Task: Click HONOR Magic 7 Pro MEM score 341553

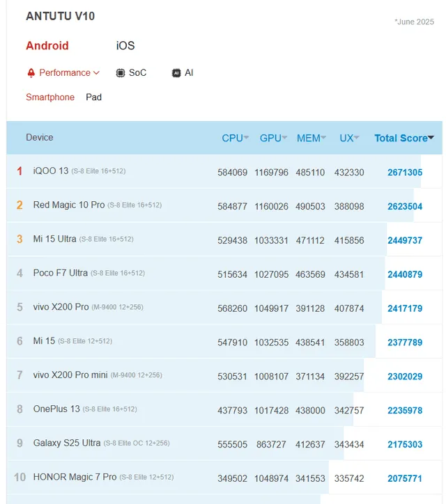Action: click(310, 479)
